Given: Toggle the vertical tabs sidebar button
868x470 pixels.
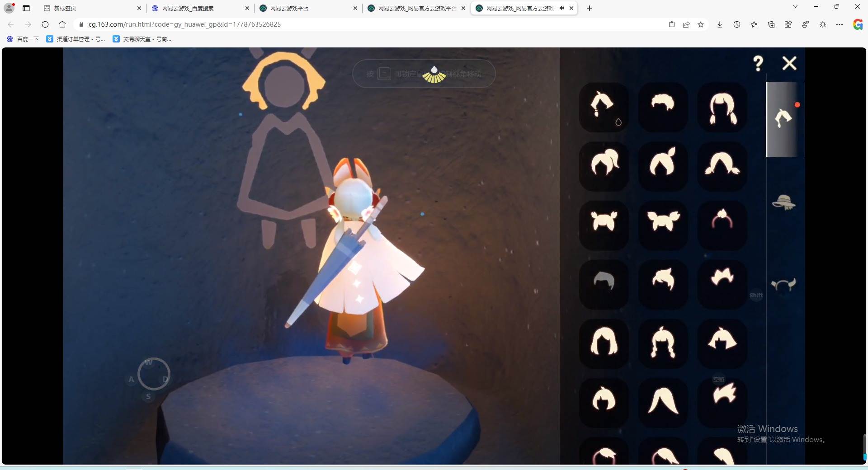Looking at the screenshot, I should click(x=26, y=8).
